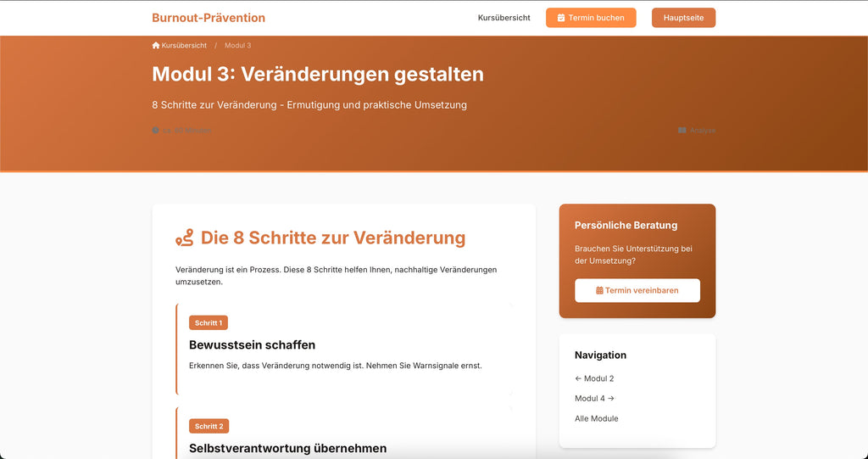Click the Selbstverantwortung übernehmen heading
The width and height of the screenshot is (868, 459).
[x=288, y=448]
